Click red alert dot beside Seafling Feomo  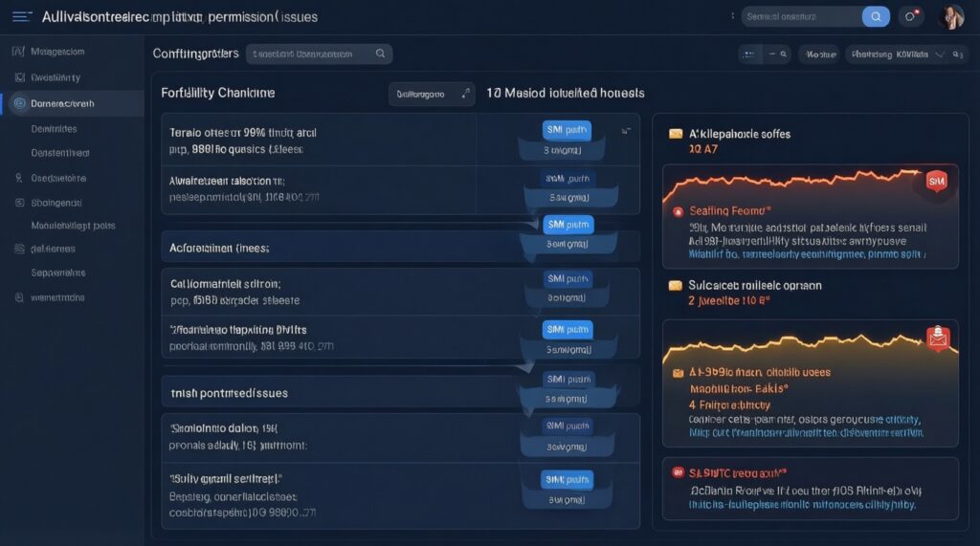679,211
